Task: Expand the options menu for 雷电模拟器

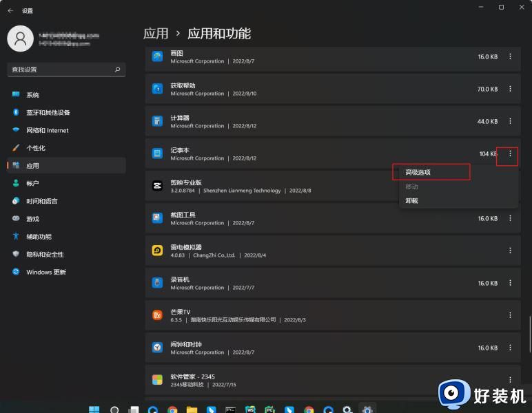Action: 510,251
